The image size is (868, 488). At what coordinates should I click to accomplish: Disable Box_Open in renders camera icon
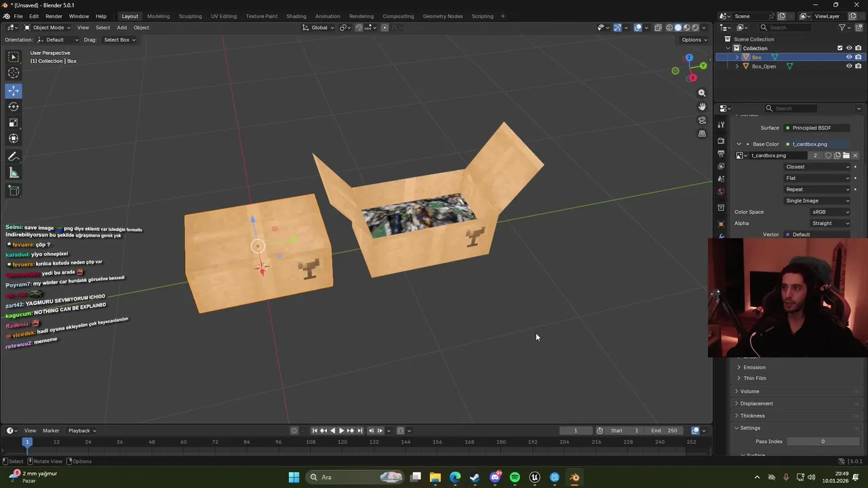pos(859,66)
